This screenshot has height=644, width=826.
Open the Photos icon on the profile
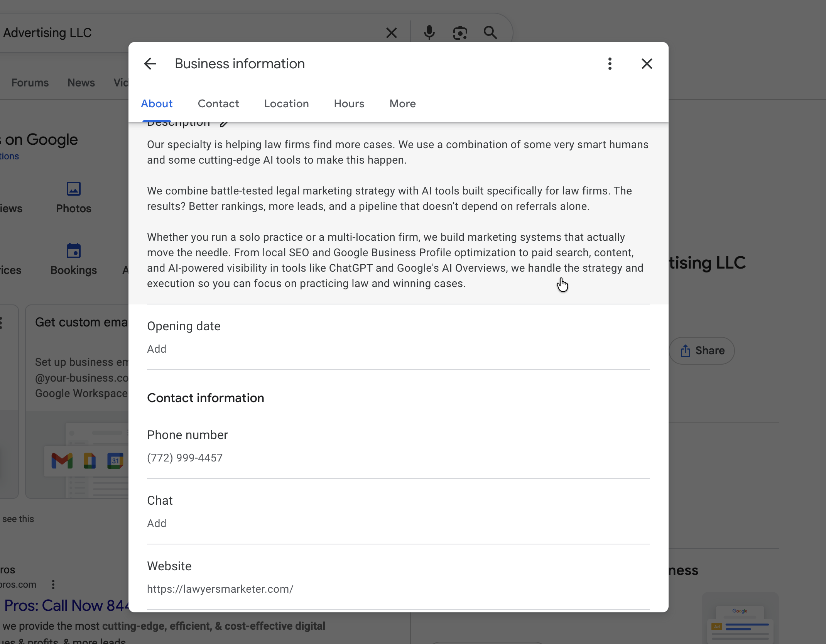[x=73, y=189]
